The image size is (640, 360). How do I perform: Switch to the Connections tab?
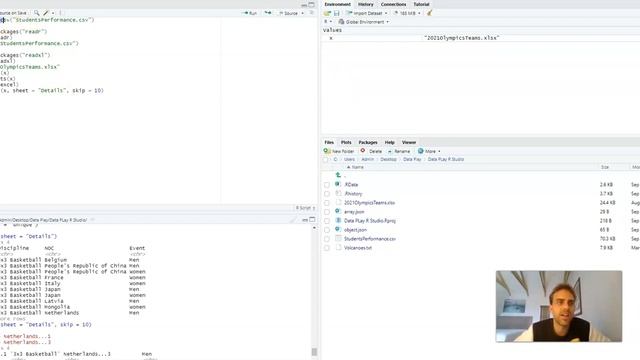point(393,4)
